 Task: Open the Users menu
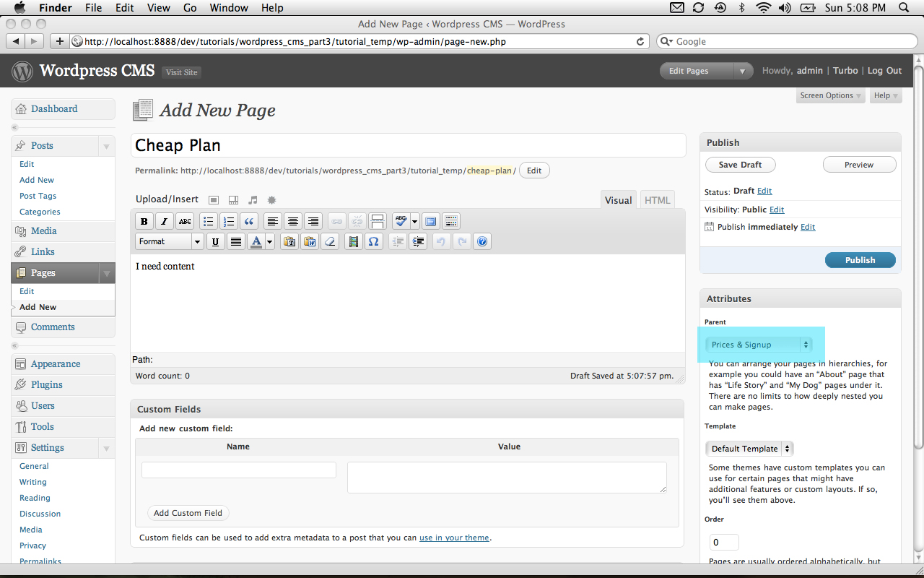(x=63, y=406)
